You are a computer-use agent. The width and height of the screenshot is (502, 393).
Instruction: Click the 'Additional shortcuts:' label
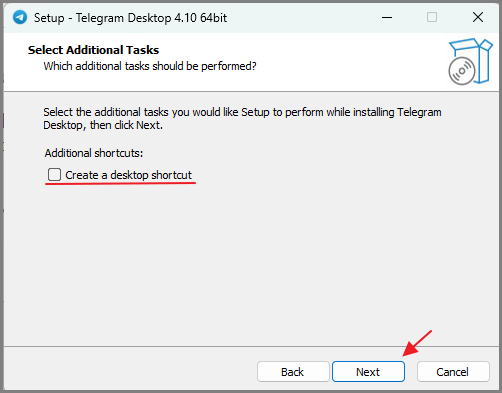(x=94, y=153)
